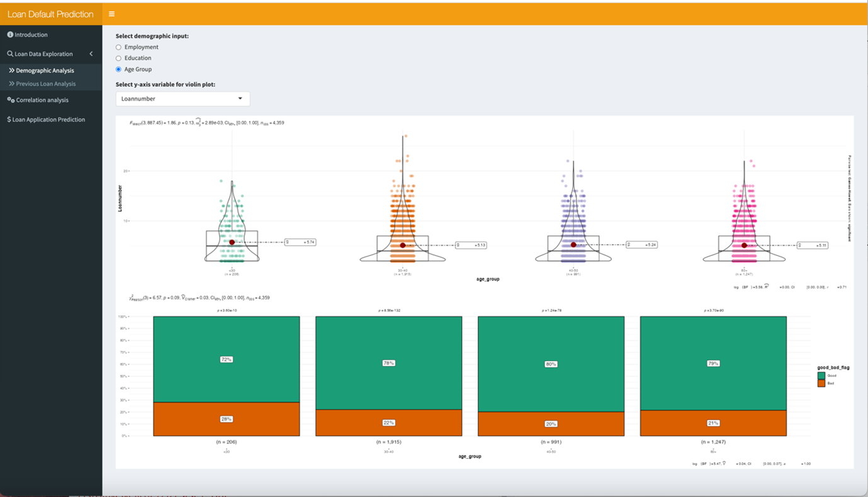The height and width of the screenshot is (497, 868).
Task: Click the double-chevron icon beside Demographic Analysis
Action: click(11, 70)
